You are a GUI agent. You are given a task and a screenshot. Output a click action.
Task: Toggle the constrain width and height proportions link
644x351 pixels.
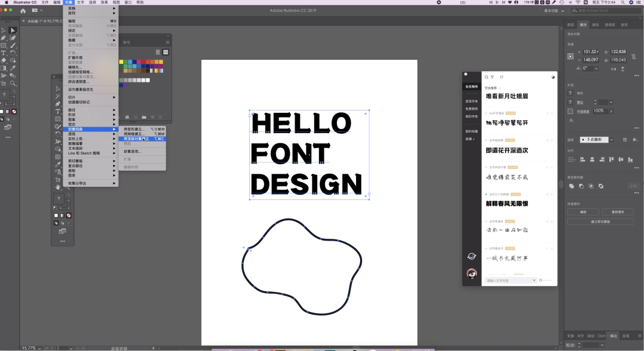[x=633, y=56]
